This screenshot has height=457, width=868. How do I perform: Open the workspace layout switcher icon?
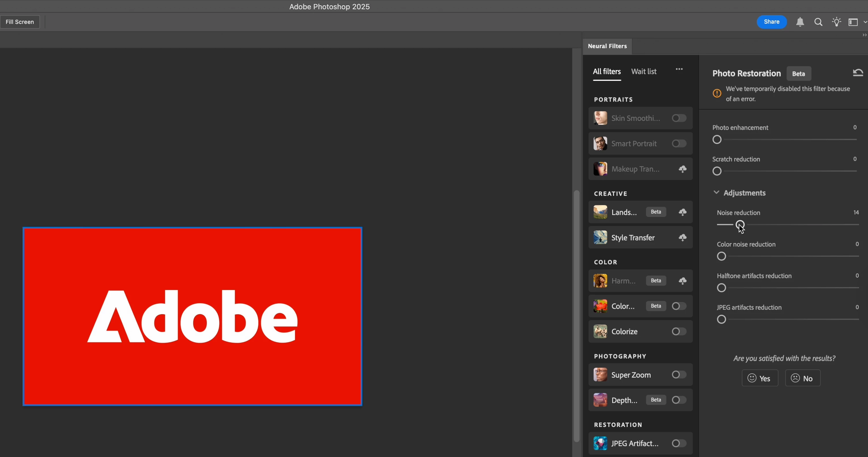(853, 22)
